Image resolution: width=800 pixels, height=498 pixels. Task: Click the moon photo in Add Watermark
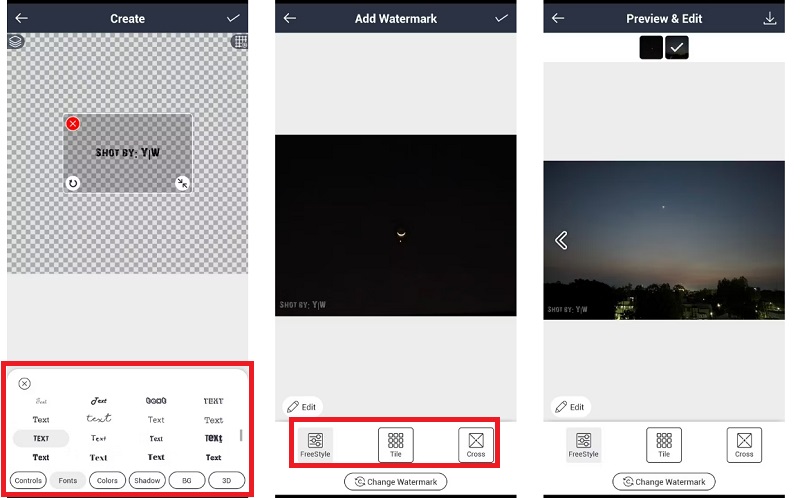(x=395, y=226)
